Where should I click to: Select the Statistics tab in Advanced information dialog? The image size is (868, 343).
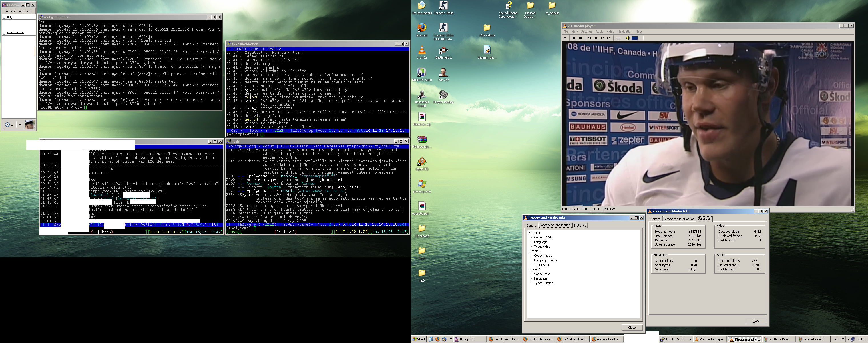pyautogui.click(x=580, y=226)
